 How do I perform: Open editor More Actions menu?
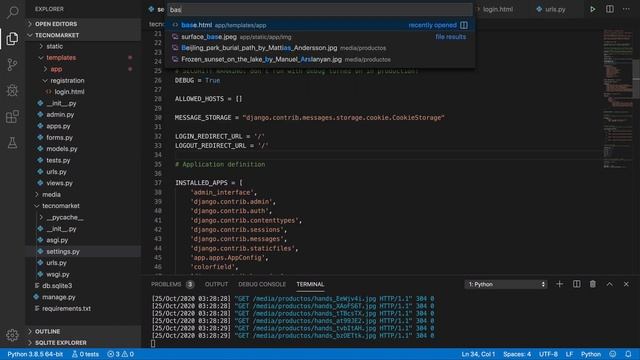tap(626, 9)
